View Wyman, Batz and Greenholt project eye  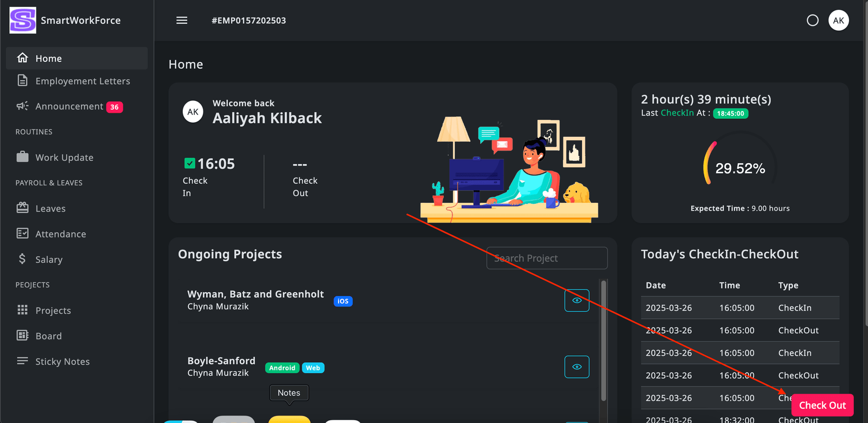pos(577,300)
